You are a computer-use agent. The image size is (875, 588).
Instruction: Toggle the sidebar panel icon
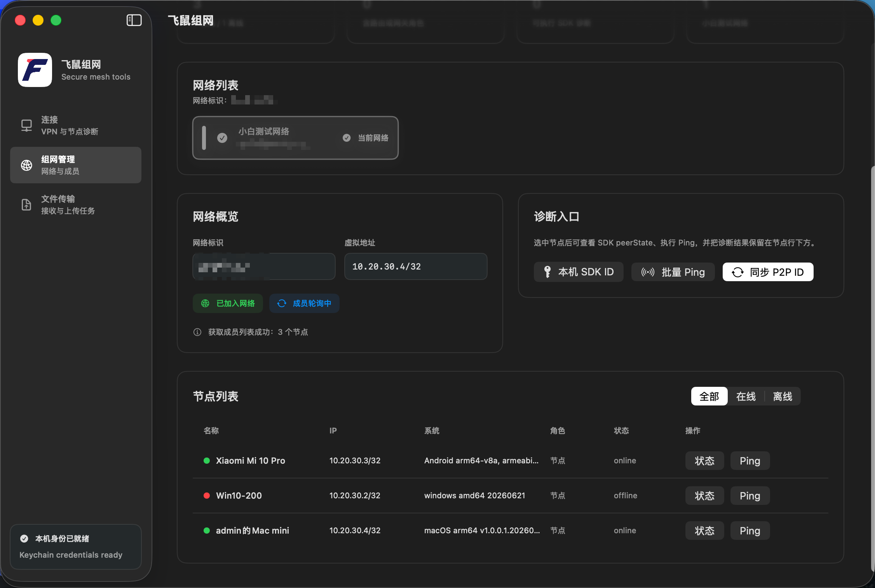[134, 20]
